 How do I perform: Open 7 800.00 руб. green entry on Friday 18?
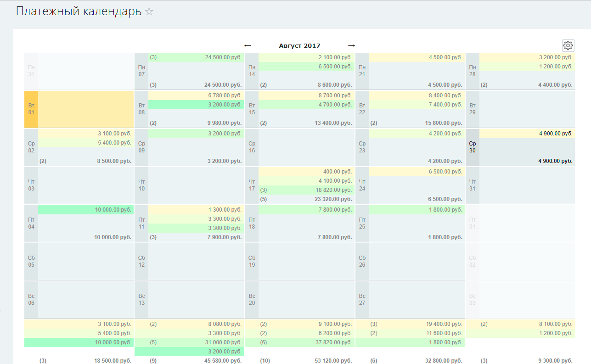coord(306,210)
